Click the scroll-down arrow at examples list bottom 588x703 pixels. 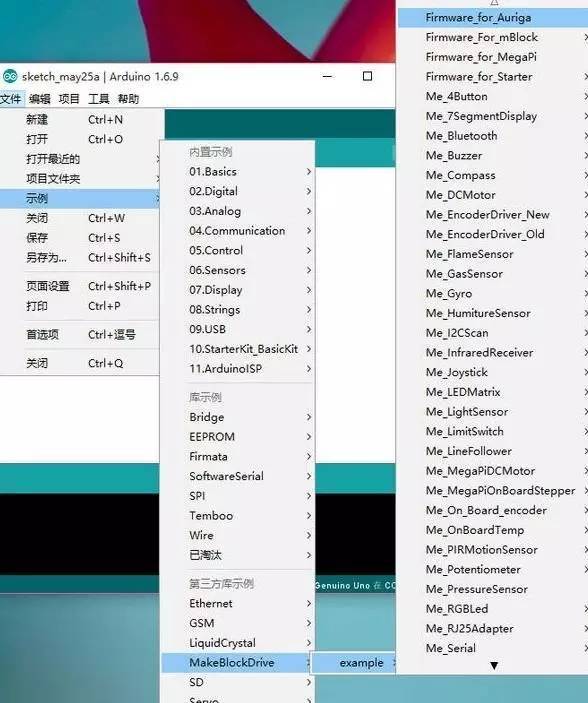pyautogui.click(x=494, y=666)
